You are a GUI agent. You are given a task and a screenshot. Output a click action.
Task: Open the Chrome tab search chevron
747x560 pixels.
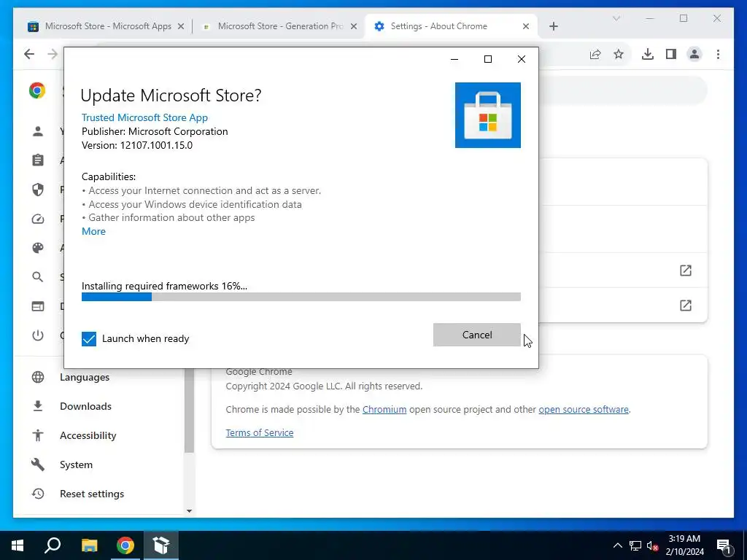click(616, 18)
